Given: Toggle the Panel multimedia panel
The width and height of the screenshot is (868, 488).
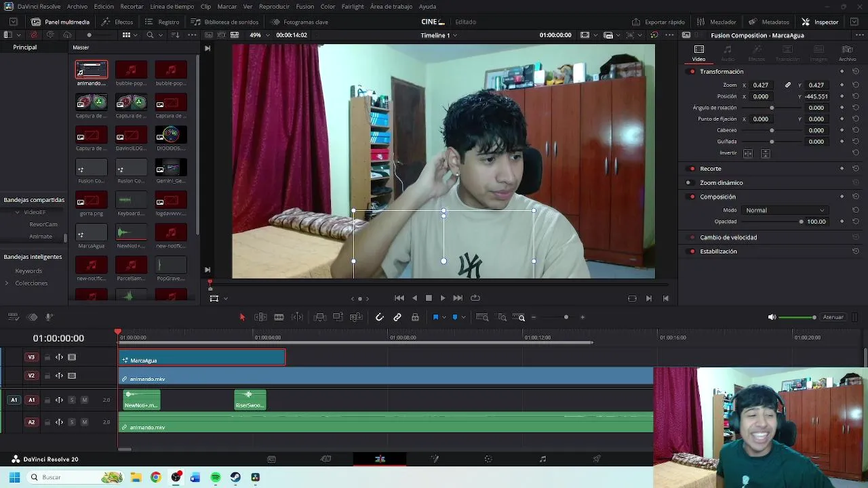Looking at the screenshot, I should [x=60, y=22].
